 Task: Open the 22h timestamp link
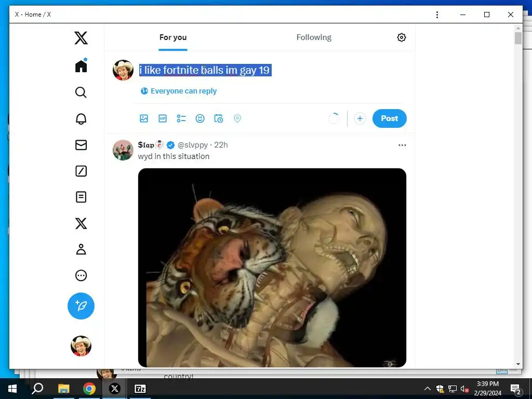pos(221,145)
